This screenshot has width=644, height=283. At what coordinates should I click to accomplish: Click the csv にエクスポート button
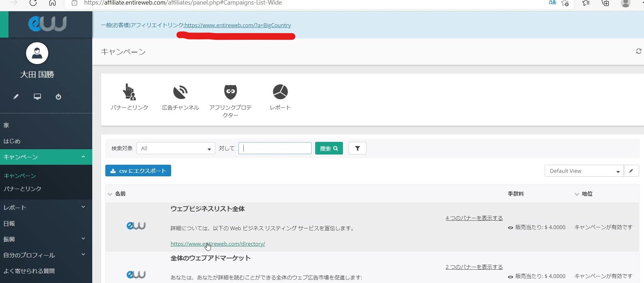138,171
